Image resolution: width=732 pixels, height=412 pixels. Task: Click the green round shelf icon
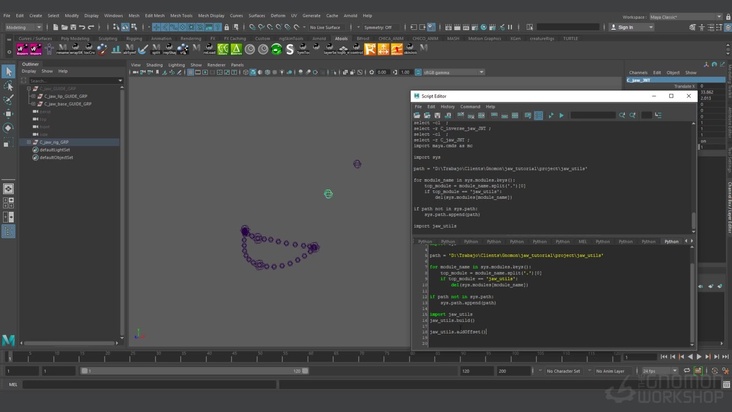[276, 48]
